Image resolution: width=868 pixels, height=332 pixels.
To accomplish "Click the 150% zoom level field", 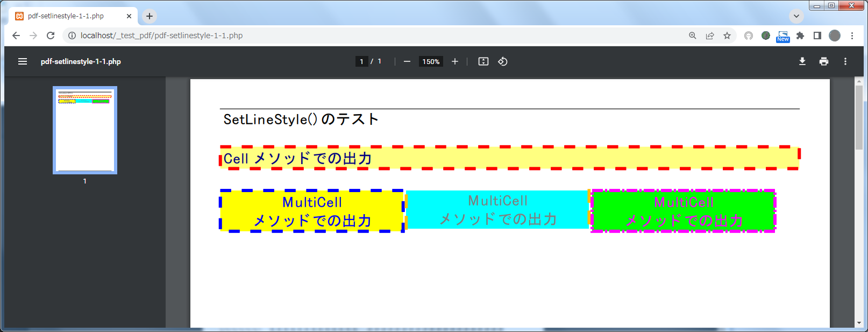I will 431,61.
